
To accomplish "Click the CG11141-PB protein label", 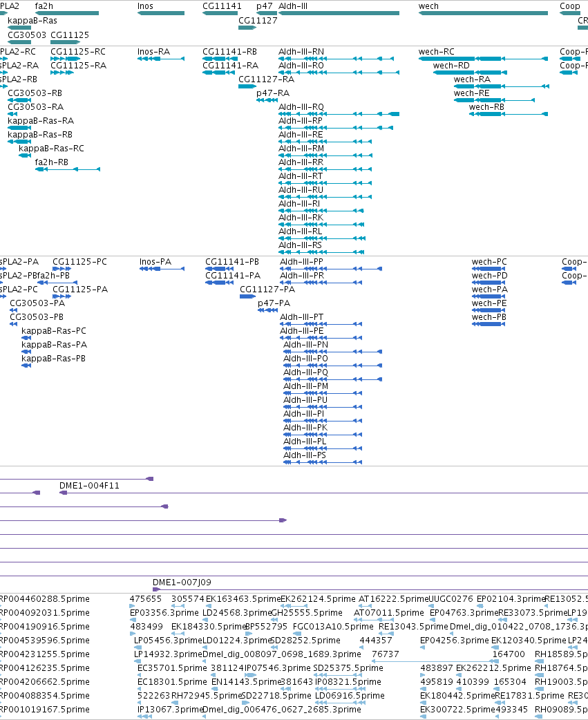I will click(232, 262).
